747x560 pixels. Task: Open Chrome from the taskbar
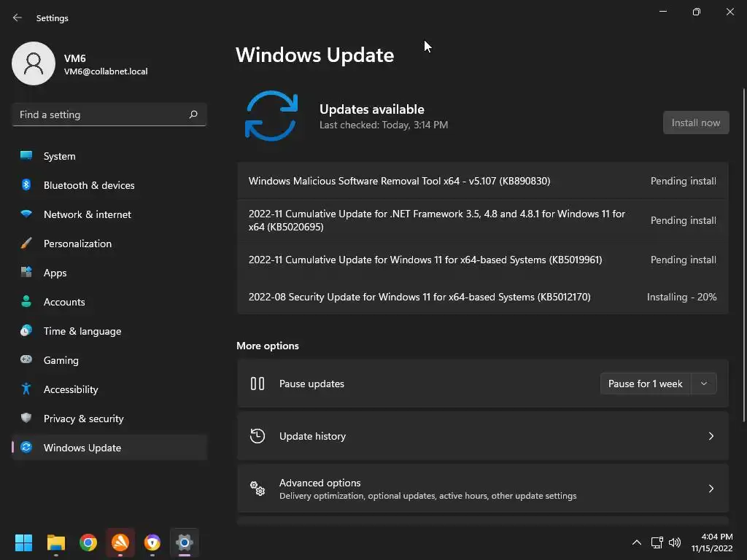click(x=88, y=542)
